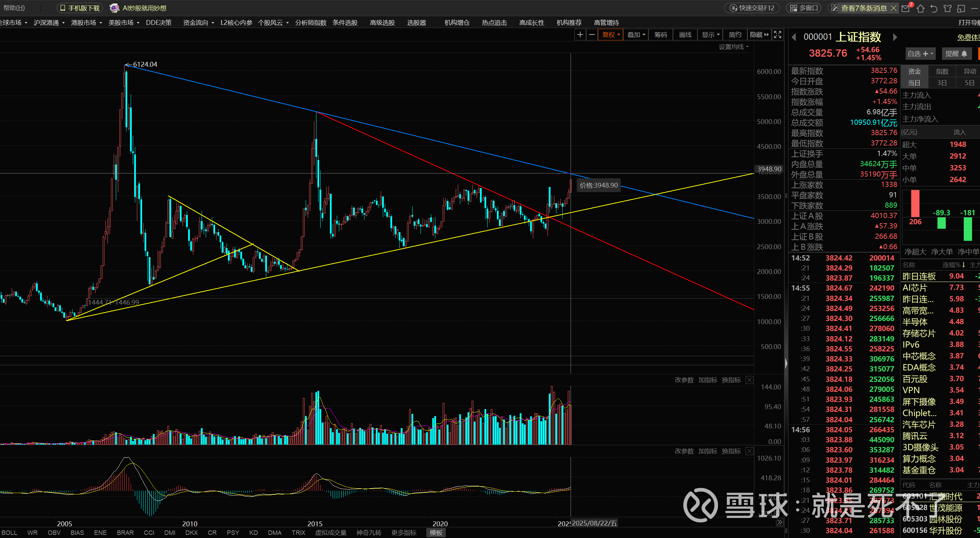980x538 pixels.
Task: Toggle the 画线 drawing tools
Action: (685, 35)
